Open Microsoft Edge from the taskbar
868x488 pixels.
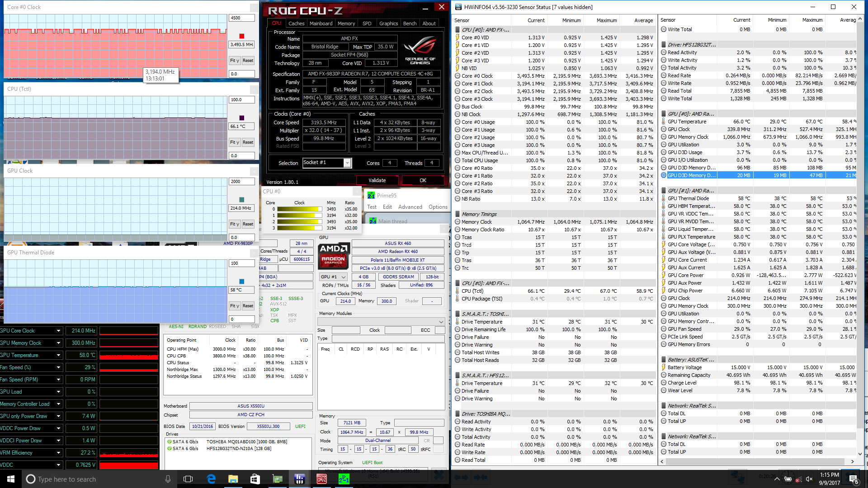tap(211, 479)
